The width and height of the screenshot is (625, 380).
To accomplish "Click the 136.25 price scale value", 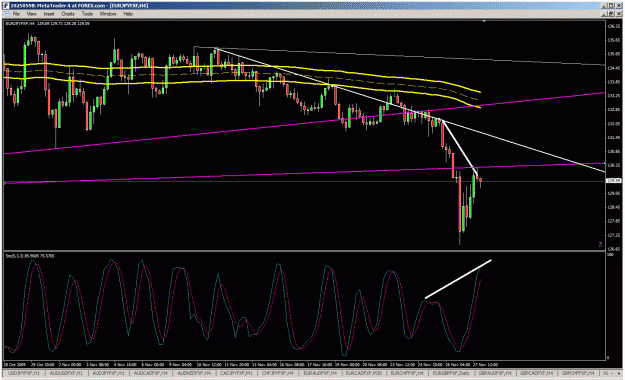I will [614, 26].
